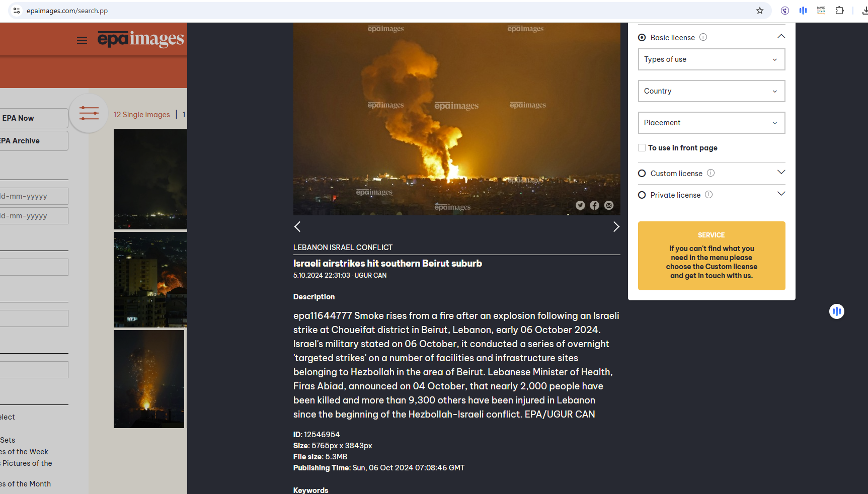Click the Description heading
The width and height of the screenshot is (868, 494).
(x=314, y=297)
